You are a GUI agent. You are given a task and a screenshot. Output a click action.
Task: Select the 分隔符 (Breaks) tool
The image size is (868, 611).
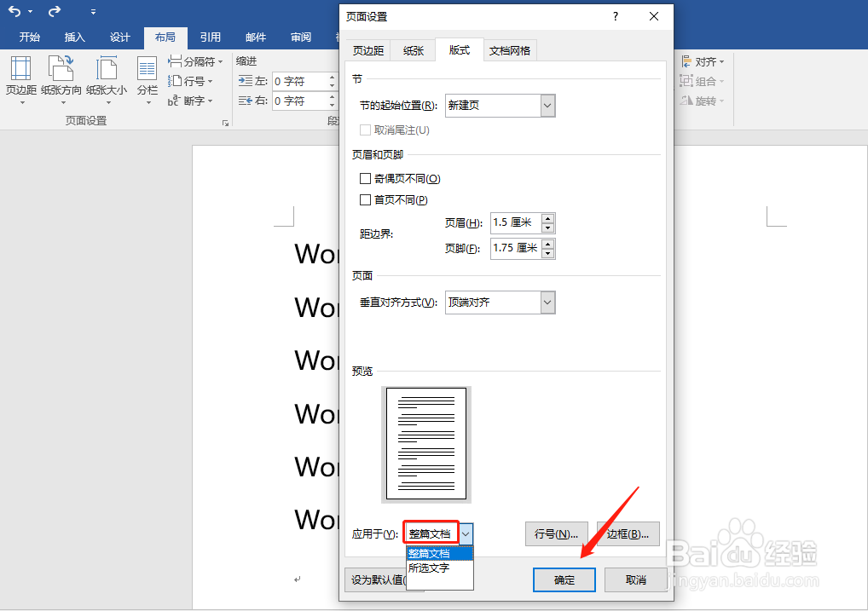point(194,61)
